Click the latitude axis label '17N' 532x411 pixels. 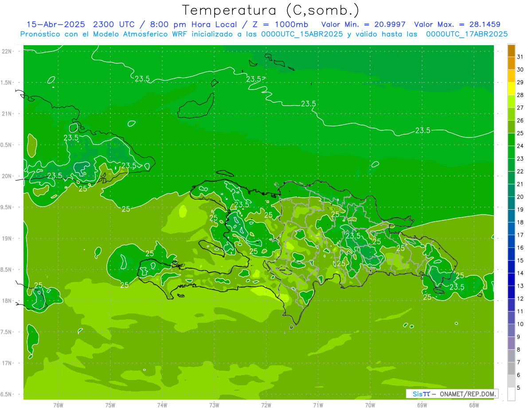tap(7, 363)
